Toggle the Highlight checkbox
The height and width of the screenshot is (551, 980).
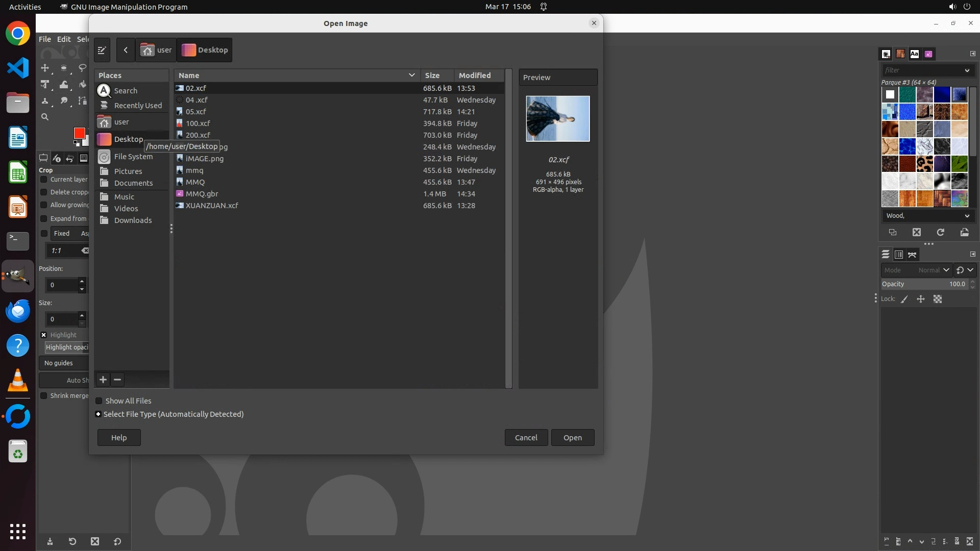click(44, 335)
